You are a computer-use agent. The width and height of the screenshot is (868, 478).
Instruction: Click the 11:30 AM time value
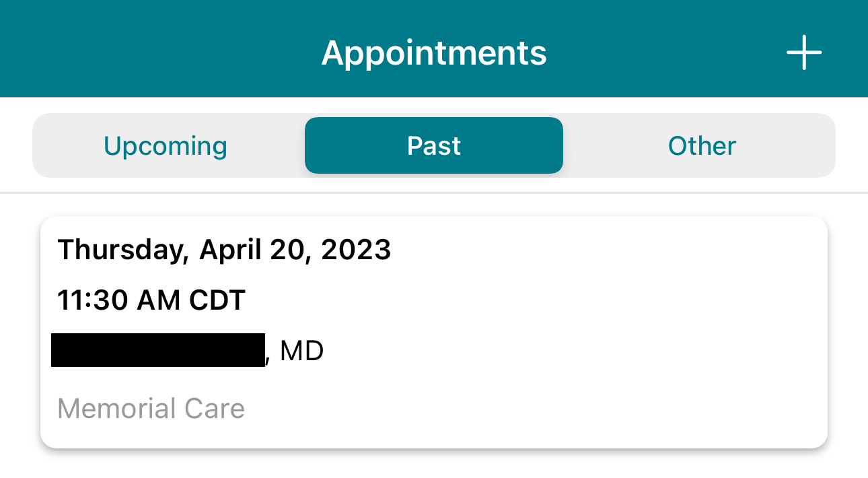pyautogui.click(x=118, y=300)
